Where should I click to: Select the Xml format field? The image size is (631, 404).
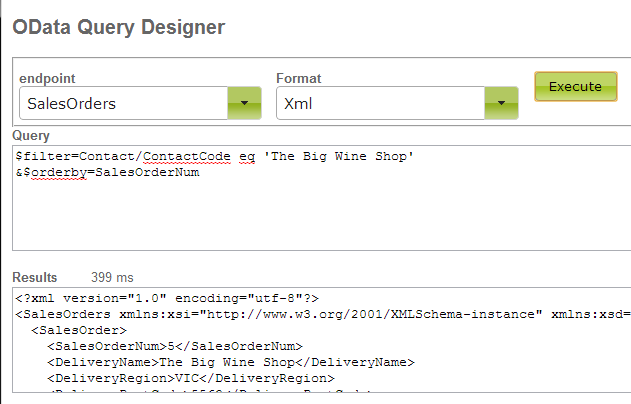pyautogui.click(x=380, y=103)
